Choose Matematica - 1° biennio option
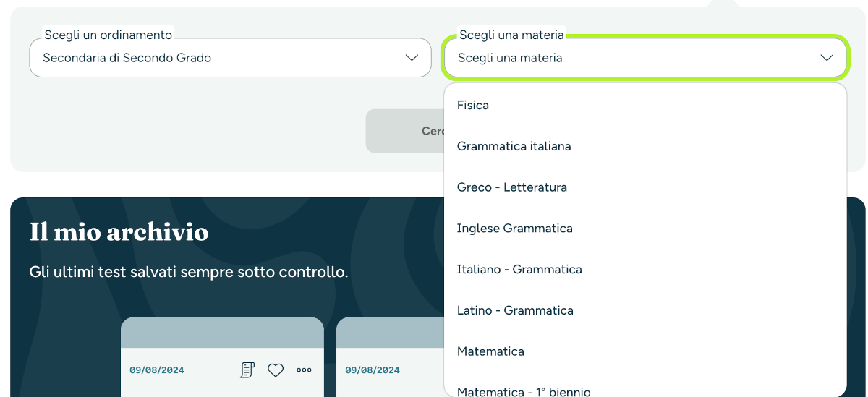Viewport: 868px width, 397px height. (x=644, y=388)
